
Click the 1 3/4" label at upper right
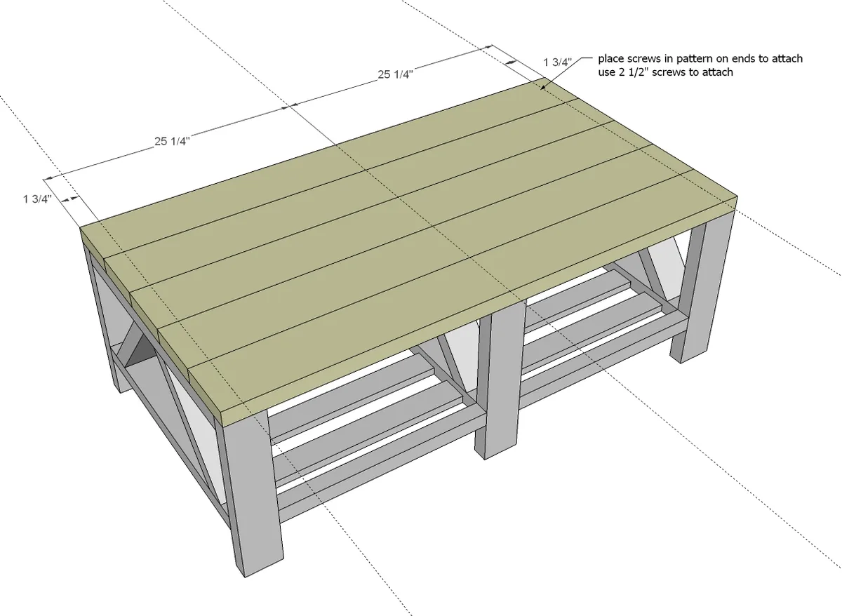point(559,62)
